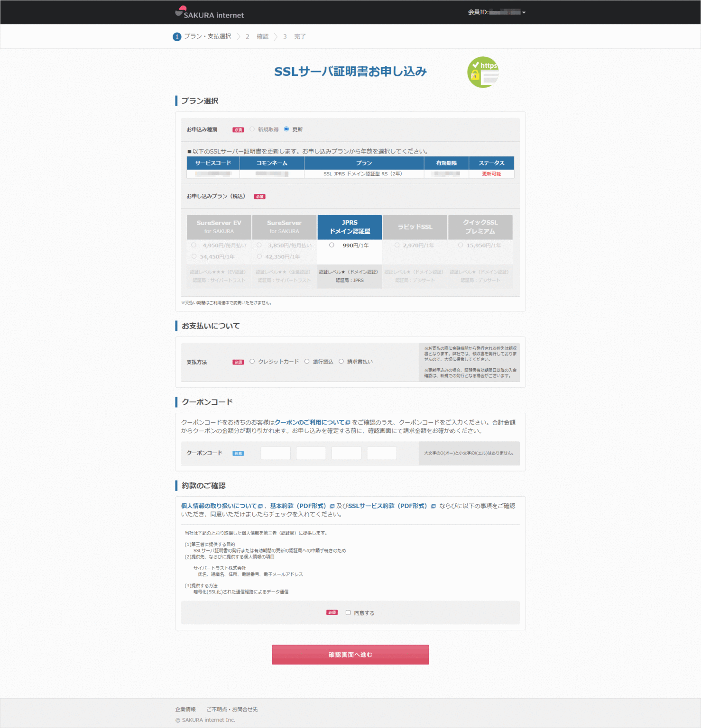Image resolution: width=701 pixels, height=728 pixels.
Task: Click popup icon beside 個人情報の取り扱いについて
Action: pyautogui.click(x=259, y=506)
